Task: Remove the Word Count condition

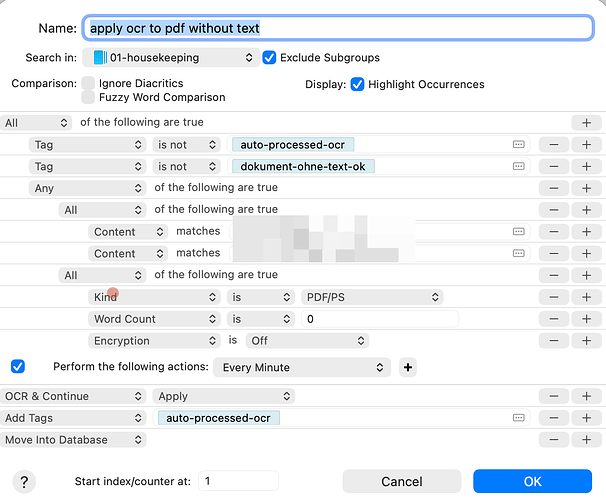Action: [x=553, y=319]
